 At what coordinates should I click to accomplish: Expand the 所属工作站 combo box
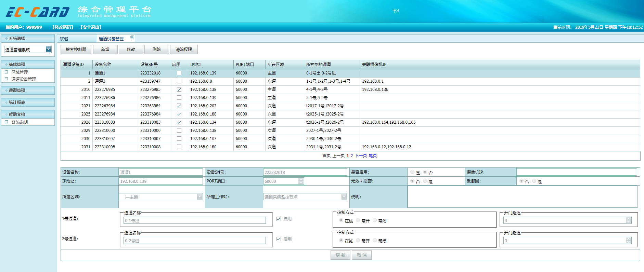coord(344,197)
